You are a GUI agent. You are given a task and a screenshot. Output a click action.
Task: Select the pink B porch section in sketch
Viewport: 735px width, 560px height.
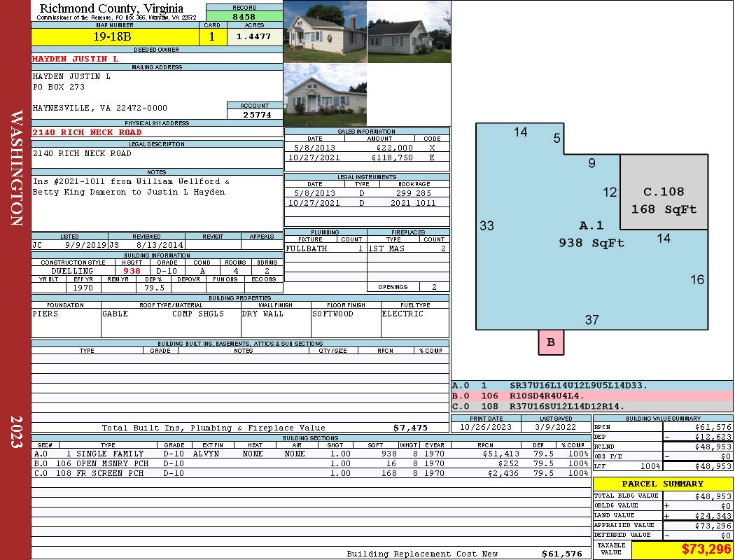coord(551,342)
